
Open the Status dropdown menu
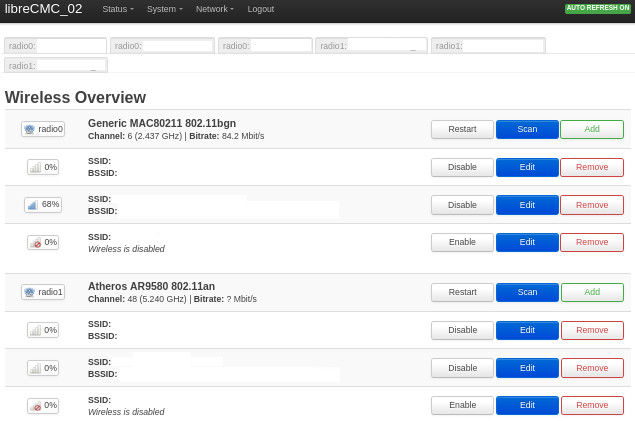[118, 9]
